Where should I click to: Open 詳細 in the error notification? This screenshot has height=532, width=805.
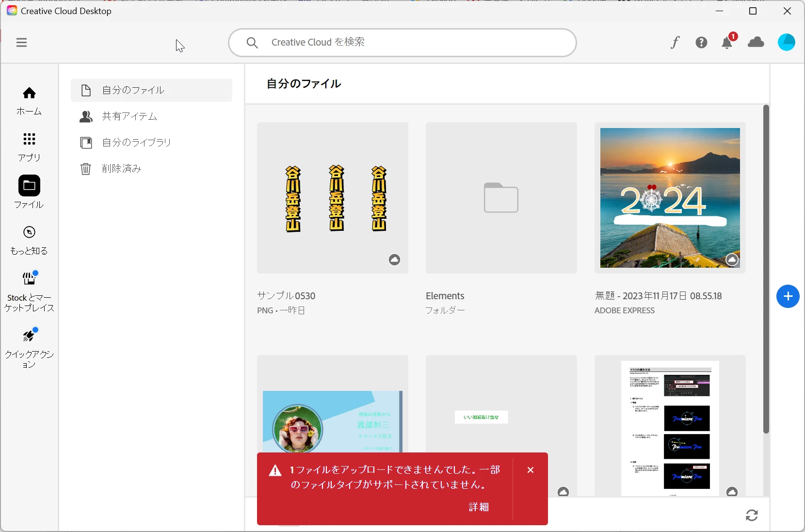point(479,507)
